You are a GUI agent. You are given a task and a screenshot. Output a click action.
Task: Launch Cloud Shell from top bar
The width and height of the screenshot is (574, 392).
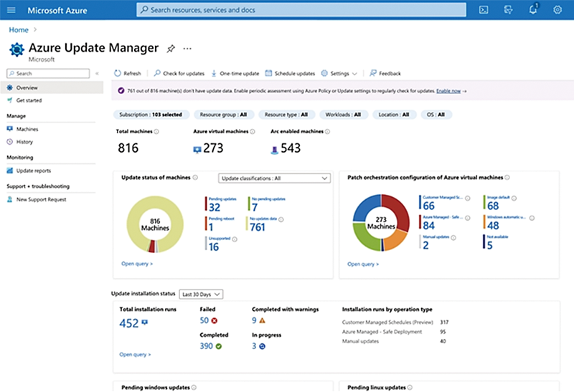tap(484, 10)
